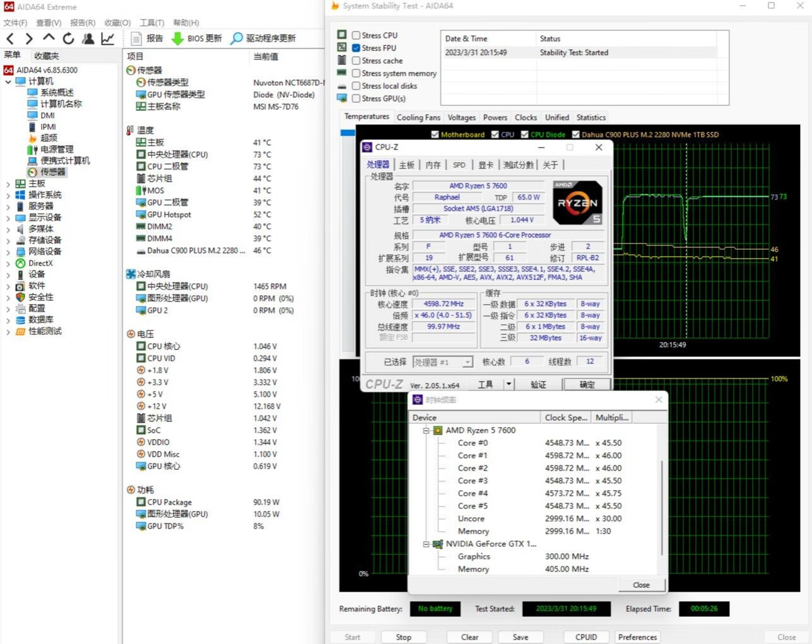
Task: Click the Close button in clock window
Action: (641, 585)
